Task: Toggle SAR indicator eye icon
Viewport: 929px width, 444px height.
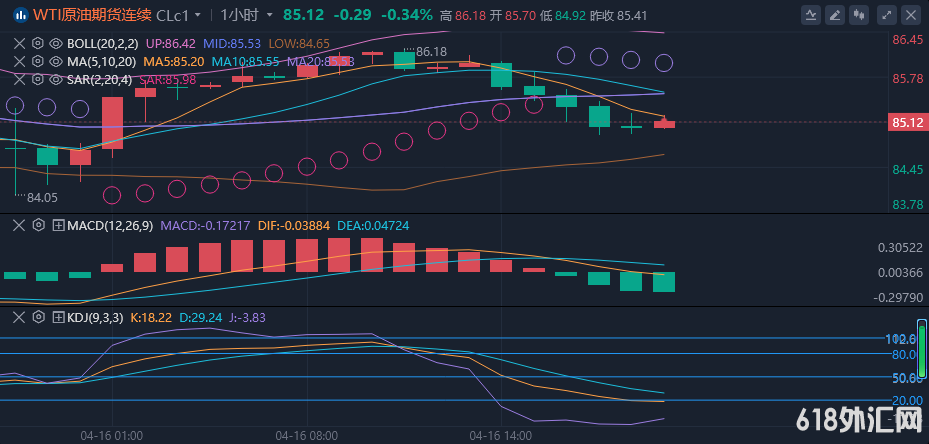Action: [56, 78]
